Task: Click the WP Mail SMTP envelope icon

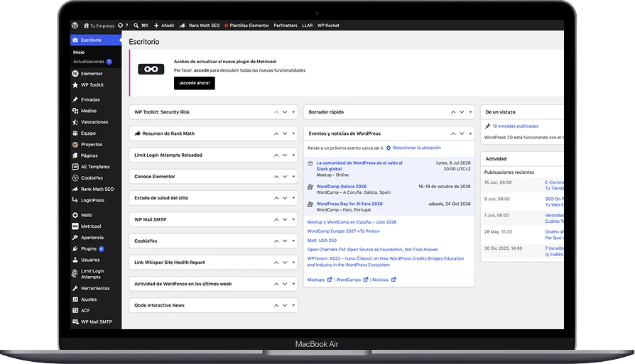Action: (x=75, y=322)
